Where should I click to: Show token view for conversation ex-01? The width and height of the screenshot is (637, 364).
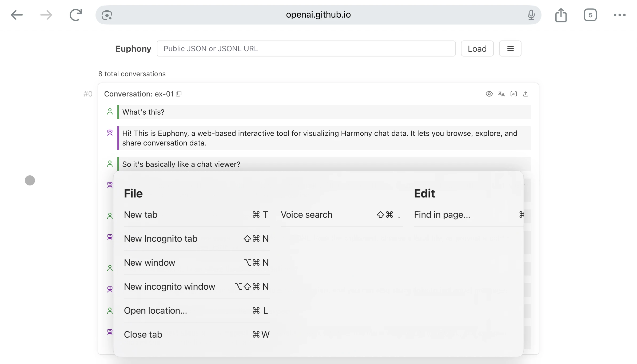[513, 94]
